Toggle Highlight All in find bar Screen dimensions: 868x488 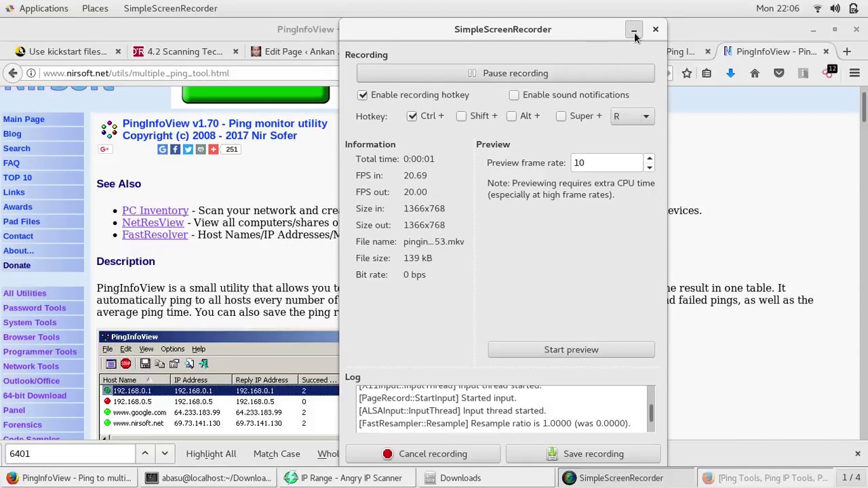coord(211,453)
